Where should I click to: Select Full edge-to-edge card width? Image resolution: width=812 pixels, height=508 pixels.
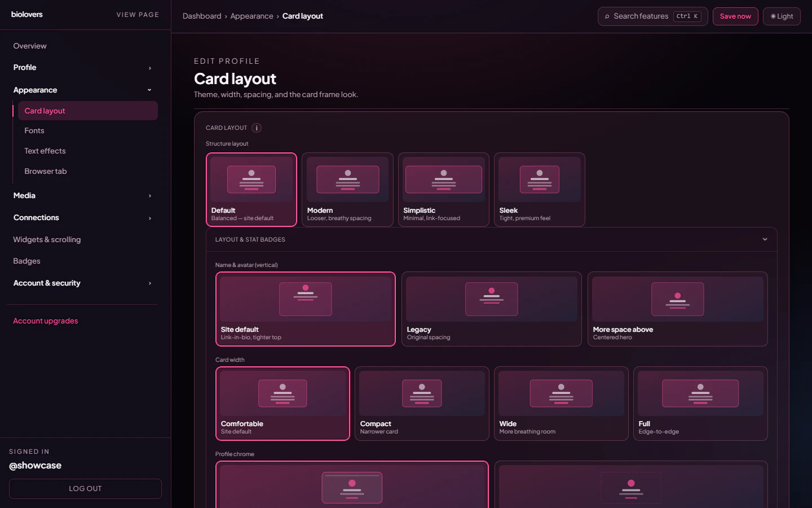coord(700,404)
